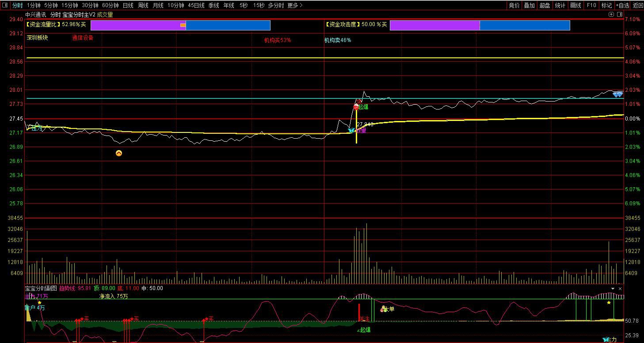Viewport: 644px width, 343px height.
Task: Click the 成交量 volume label
Action: coord(105,15)
